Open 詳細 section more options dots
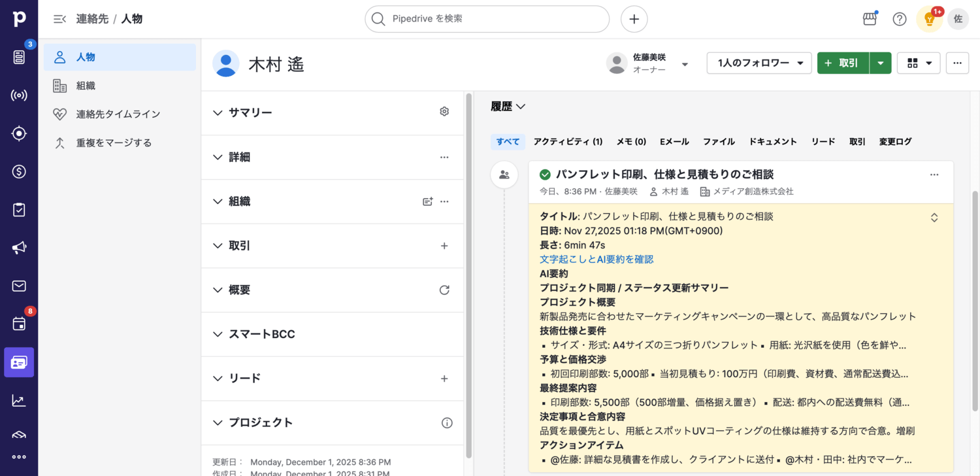 point(444,157)
